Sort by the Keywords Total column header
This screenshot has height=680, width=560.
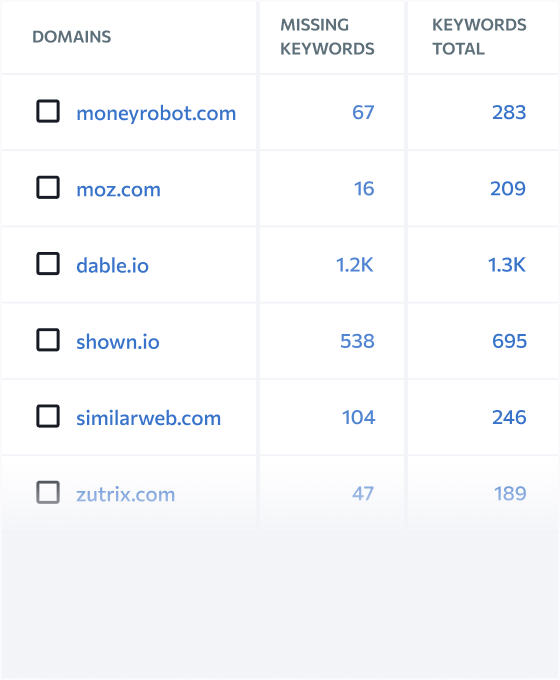[479, 37]
